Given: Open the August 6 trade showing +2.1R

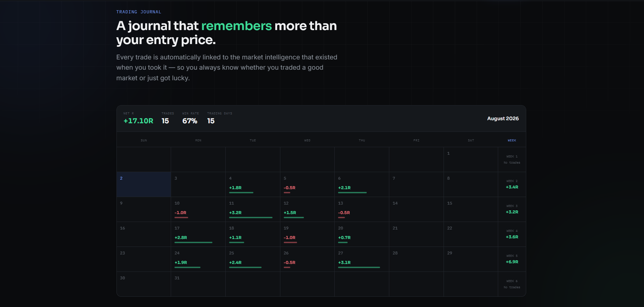Looking at the screenshot, I should point(362,184).
